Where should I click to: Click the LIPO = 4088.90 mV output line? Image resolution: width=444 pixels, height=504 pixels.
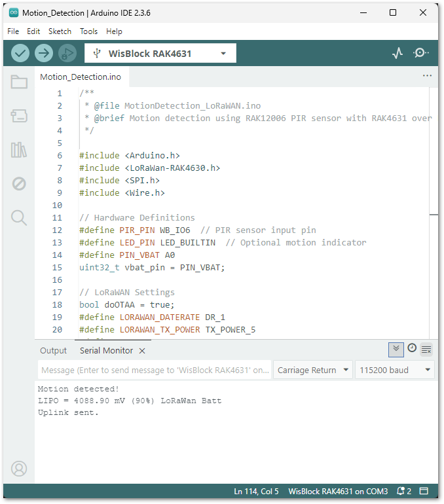(130, 401)
